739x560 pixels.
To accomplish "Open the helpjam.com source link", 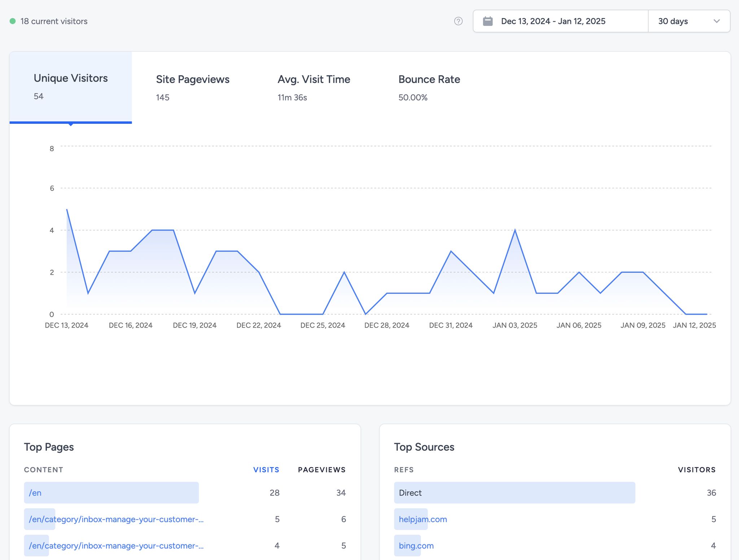I will (423, 519).
